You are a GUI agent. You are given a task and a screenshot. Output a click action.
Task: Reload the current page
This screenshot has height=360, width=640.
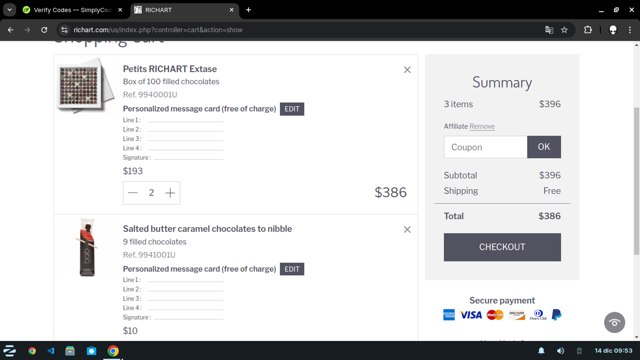coord(44,30)
